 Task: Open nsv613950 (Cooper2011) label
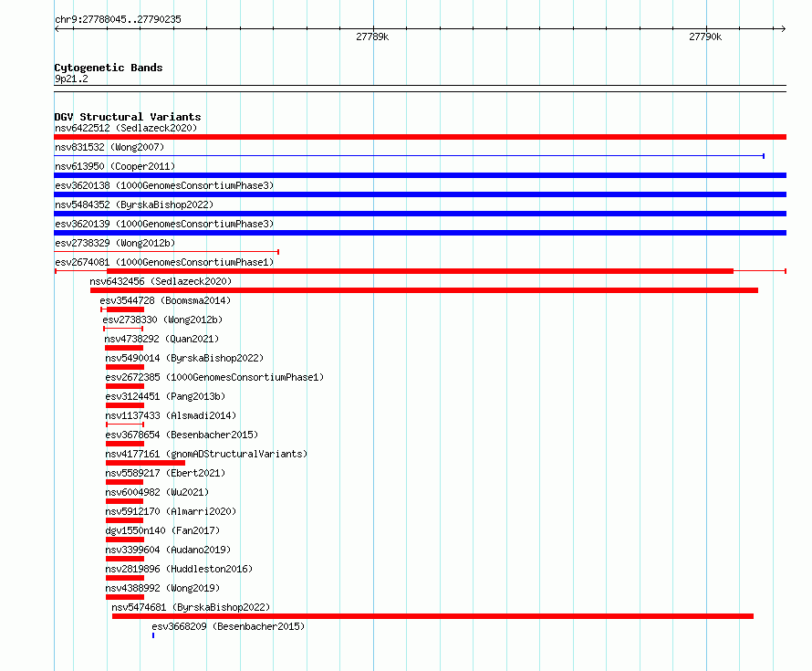pyautogui.click(x=115, y=166)
